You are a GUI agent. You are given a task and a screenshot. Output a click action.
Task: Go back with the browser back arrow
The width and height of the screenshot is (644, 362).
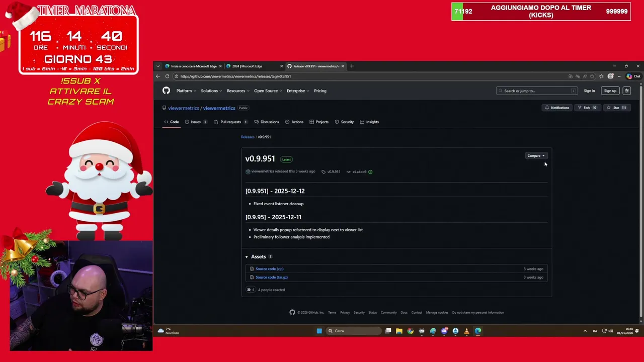click(x=158, y=76)
